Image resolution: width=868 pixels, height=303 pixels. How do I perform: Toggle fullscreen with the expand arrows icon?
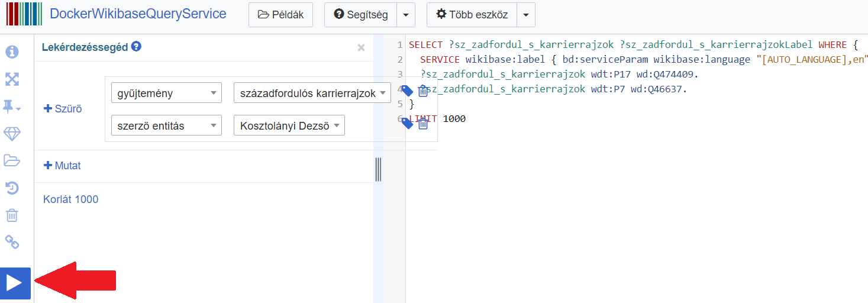(x=12, y=79)
